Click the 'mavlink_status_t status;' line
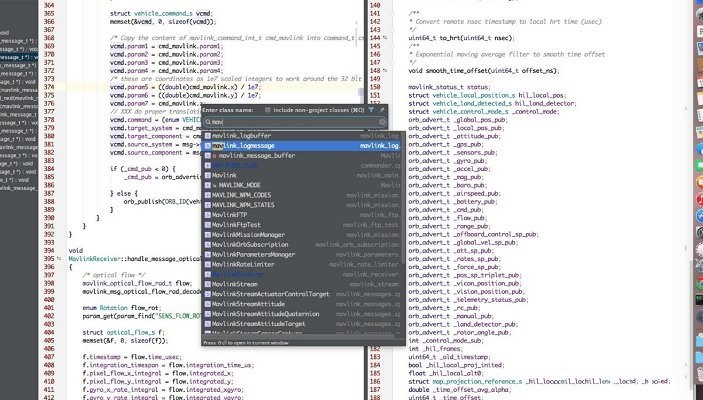This screenshot has width=703, height=400. click(x=449, y=87)
